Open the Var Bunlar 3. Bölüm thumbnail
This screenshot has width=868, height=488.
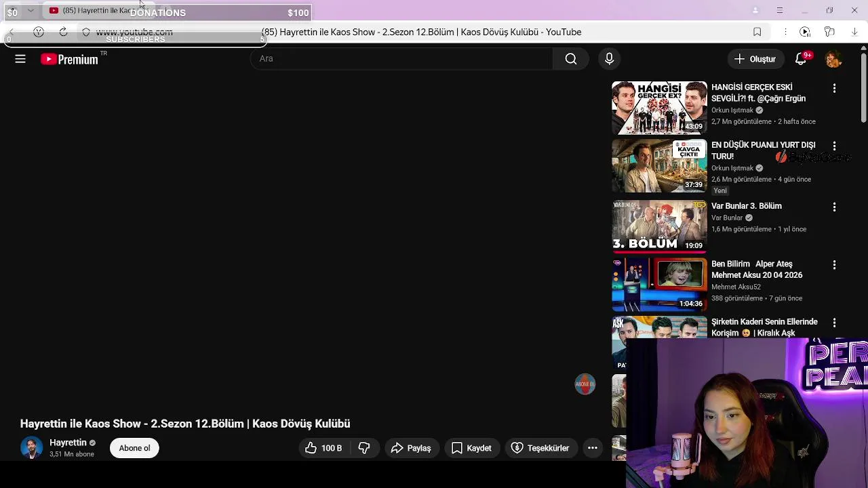coord(659,226)
